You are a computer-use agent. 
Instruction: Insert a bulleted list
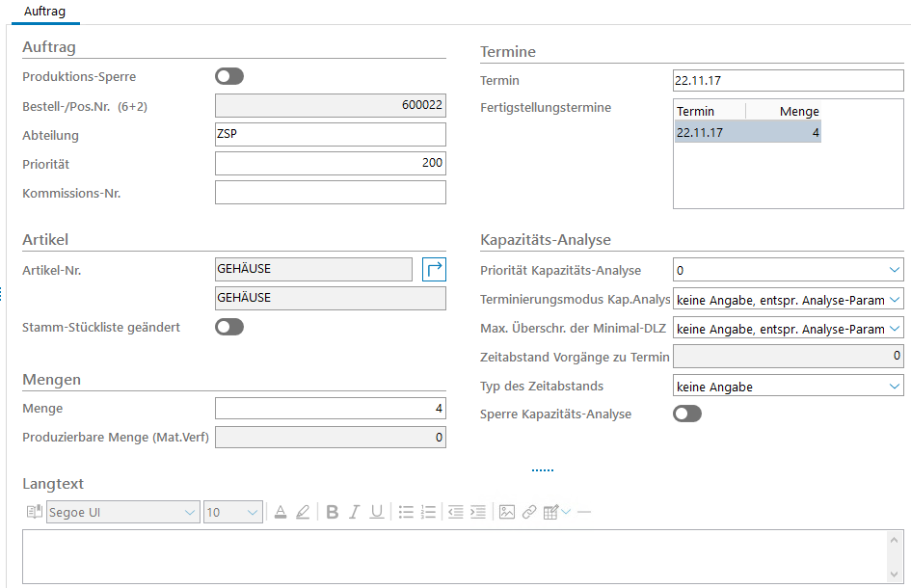tap(407, 512)
